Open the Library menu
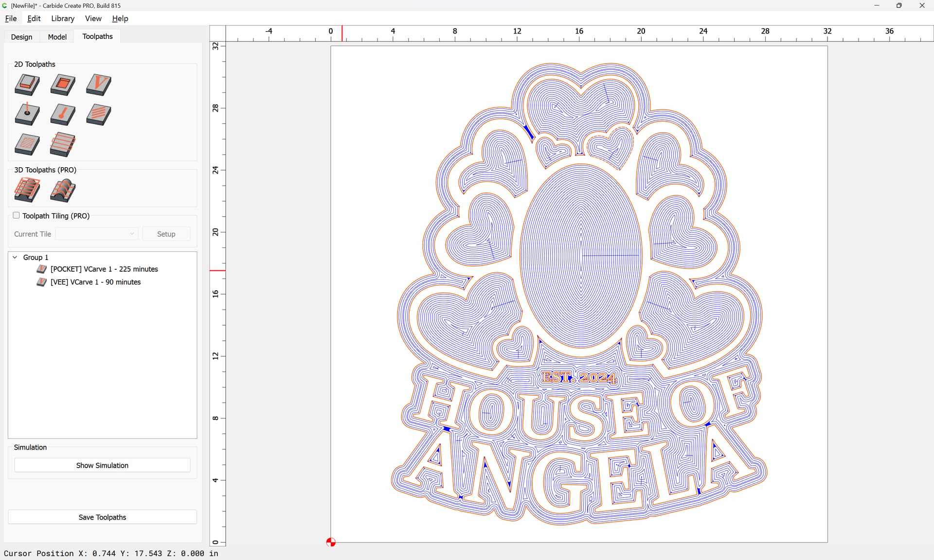The width and height of the screenshot is (934, 560). 63,18
